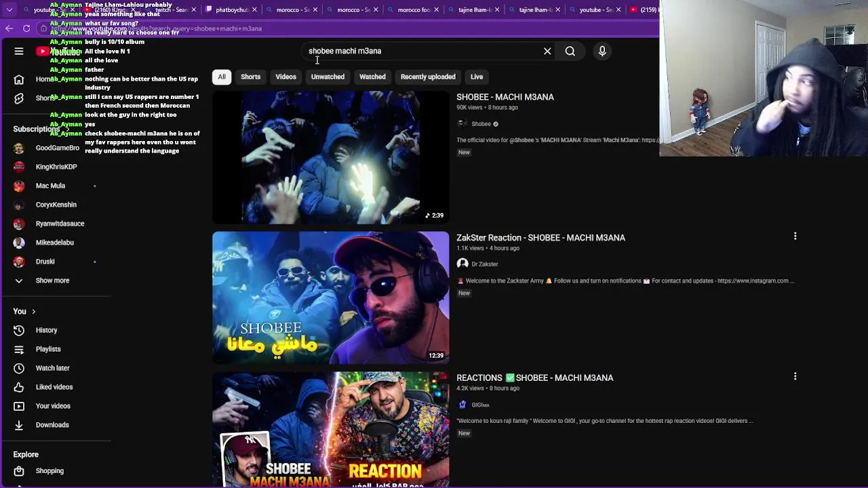Open Druski channel avatar

pyautogui.click(x=19, y=262)
